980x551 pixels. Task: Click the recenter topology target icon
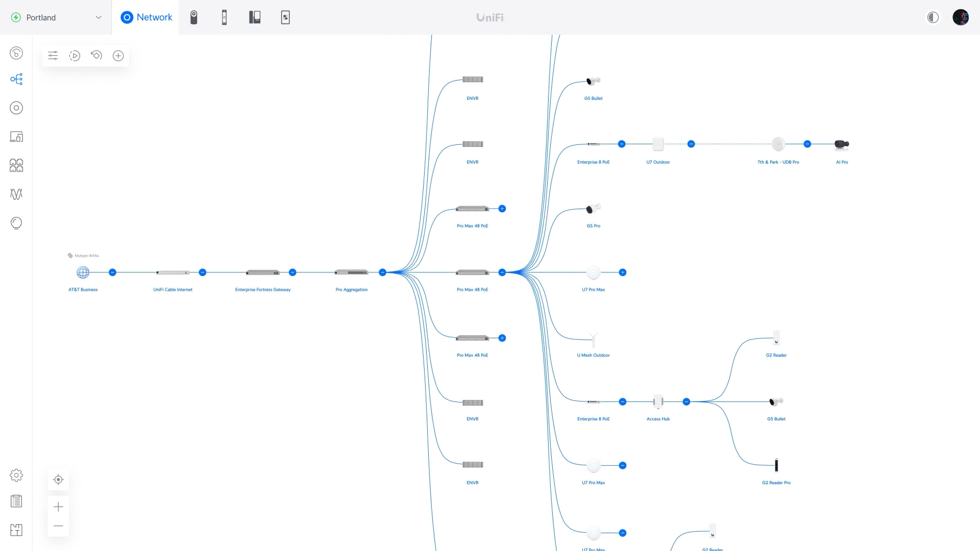click(x=58, y=480)
